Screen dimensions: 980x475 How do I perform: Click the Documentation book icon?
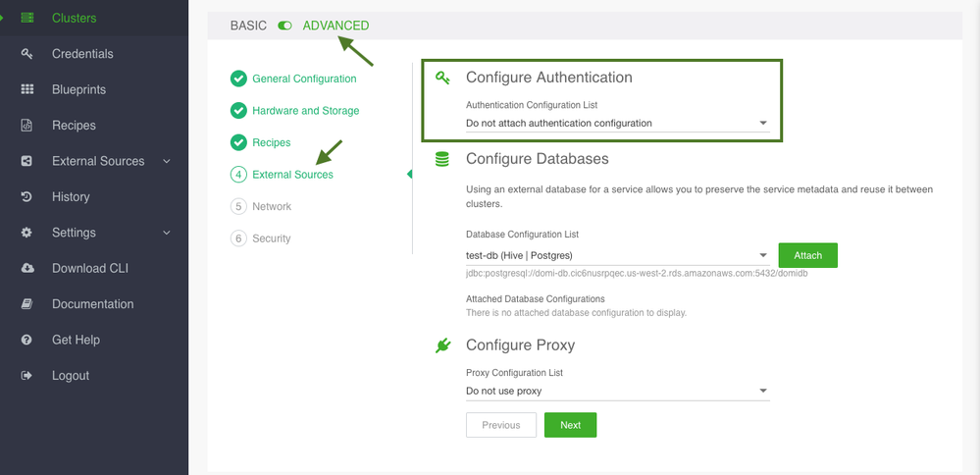point(27,304)
